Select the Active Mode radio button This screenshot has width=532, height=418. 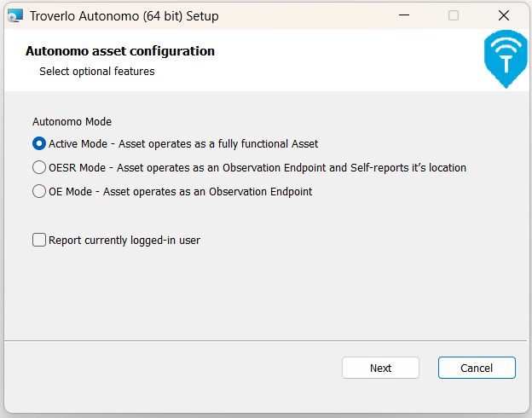point(39,143)
